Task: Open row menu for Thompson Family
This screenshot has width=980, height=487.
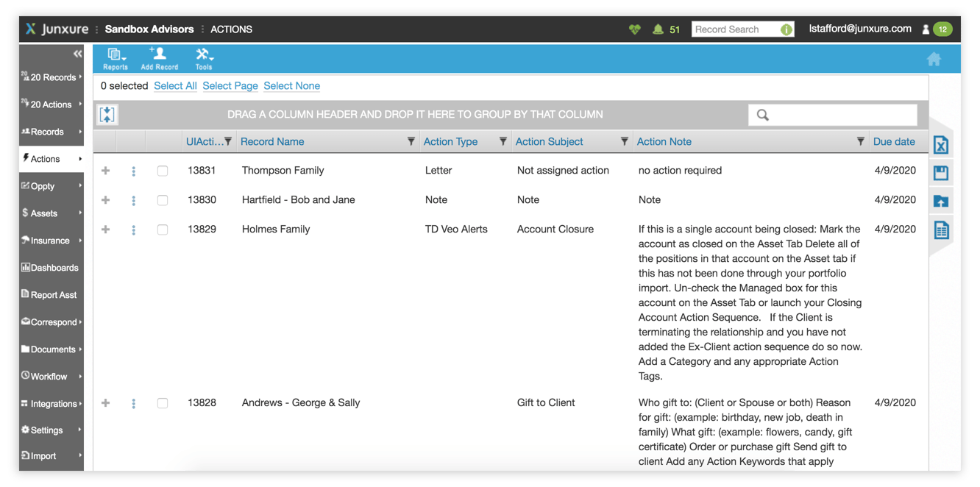Action: pos(133,171)
